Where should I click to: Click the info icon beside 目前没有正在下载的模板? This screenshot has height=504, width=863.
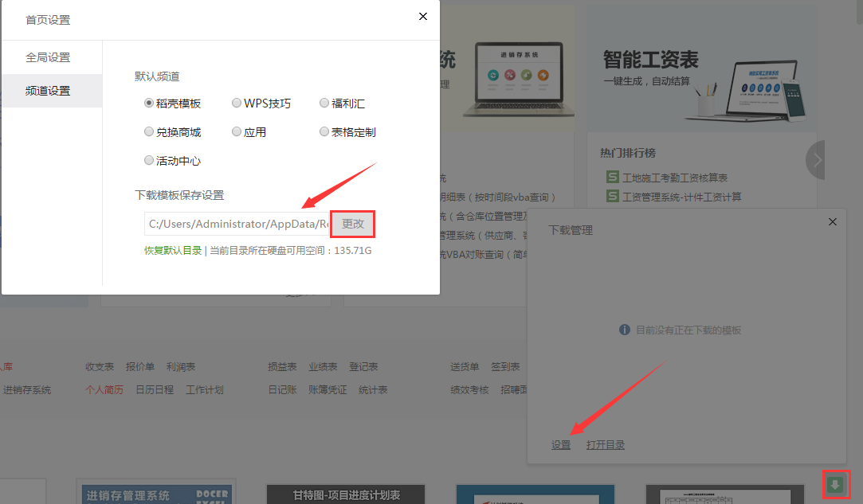pyautogui.click(x=624, y=330)
